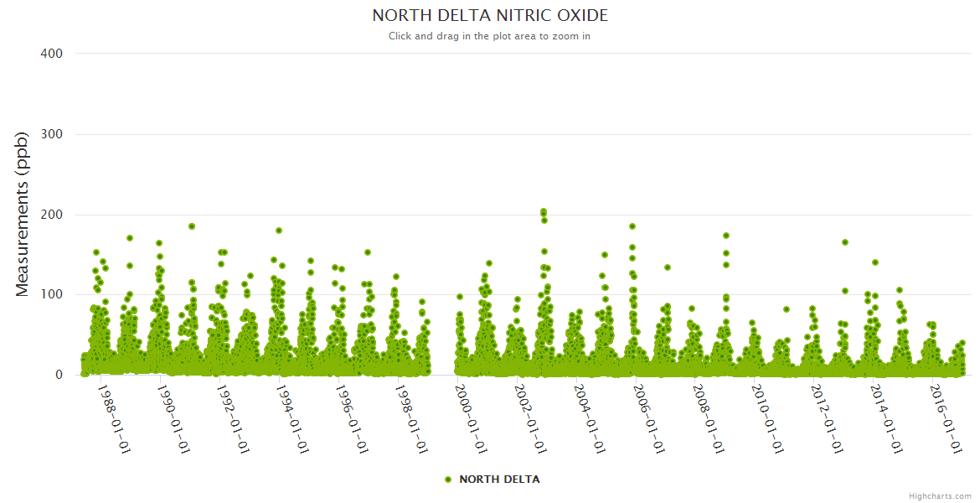Select the 2016-01-01 x-axis label

click(946, 419)
